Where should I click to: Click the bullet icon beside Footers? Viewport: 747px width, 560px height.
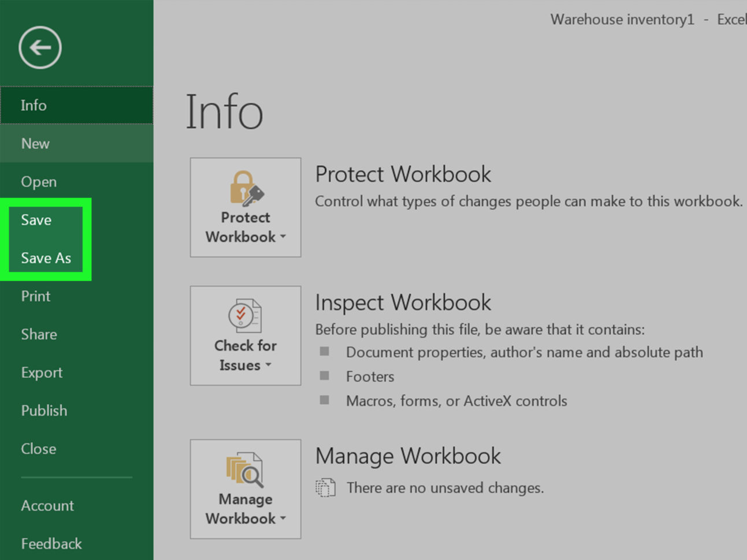325,375
